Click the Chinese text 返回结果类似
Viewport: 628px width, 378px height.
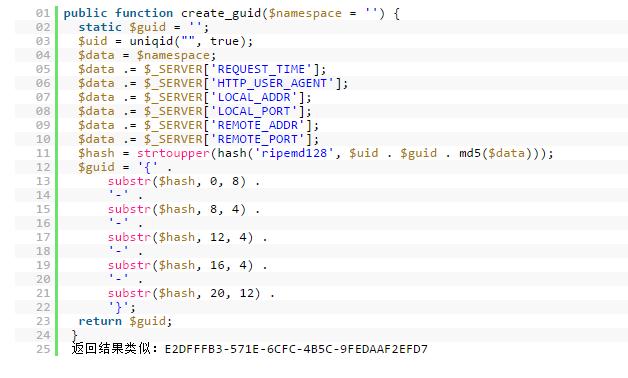[x=111, y=349]
